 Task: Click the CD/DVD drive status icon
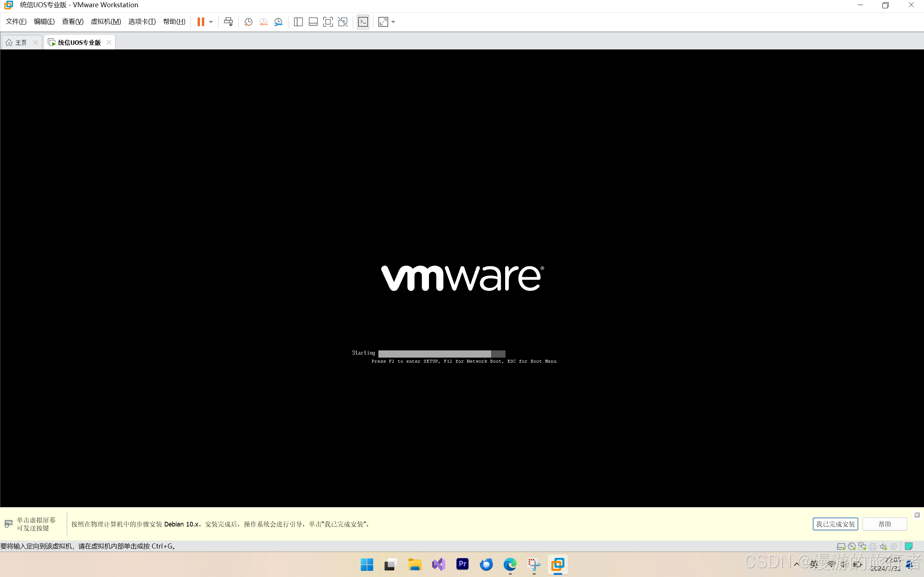[x=851, y=546]
